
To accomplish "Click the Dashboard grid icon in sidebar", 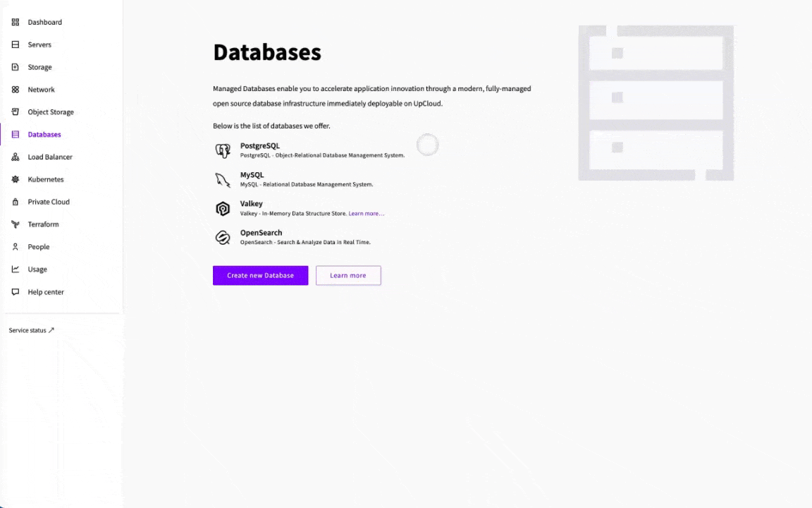I will tap(16, 23).
